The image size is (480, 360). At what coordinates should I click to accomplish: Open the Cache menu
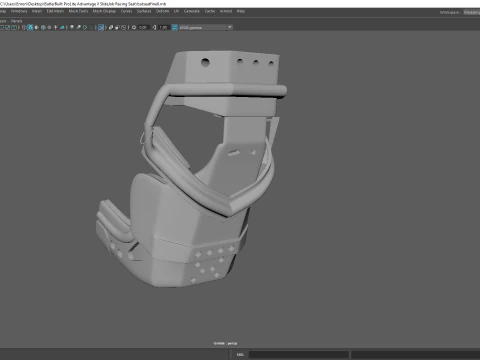pyautogui.click(x=210, y=11)
